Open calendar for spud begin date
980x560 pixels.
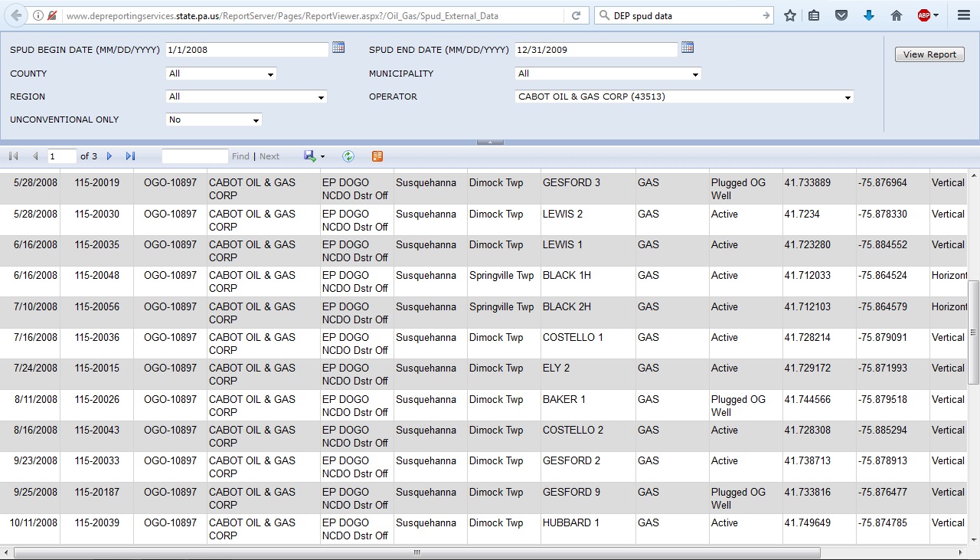tap(338, 47)
